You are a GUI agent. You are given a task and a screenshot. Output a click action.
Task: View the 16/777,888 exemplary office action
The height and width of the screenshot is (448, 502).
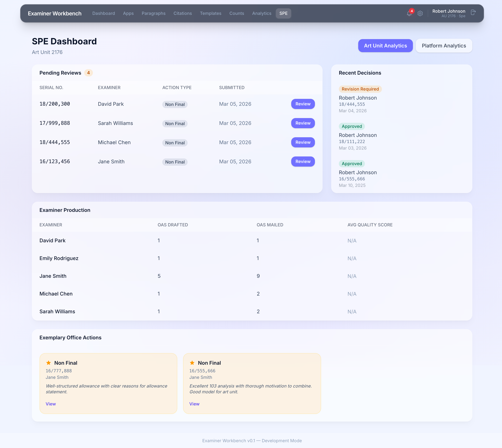tap(51, 404)
